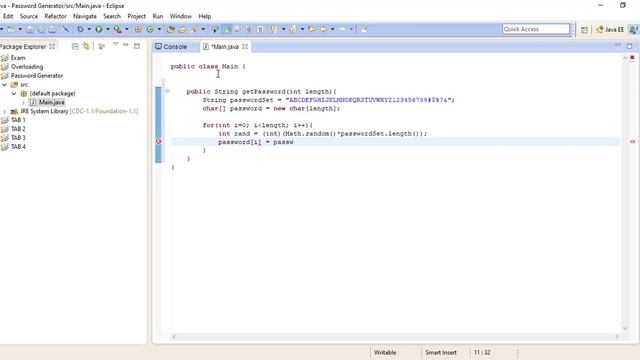Toggle Link with Editor in Package Explorer

tap(86, 47)
